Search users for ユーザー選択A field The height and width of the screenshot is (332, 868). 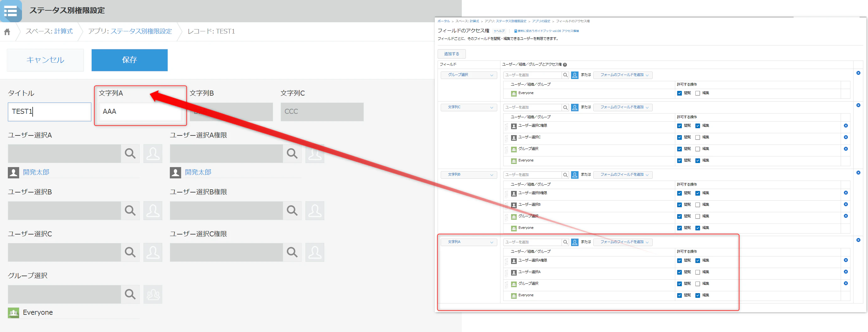tap(130, 154)
